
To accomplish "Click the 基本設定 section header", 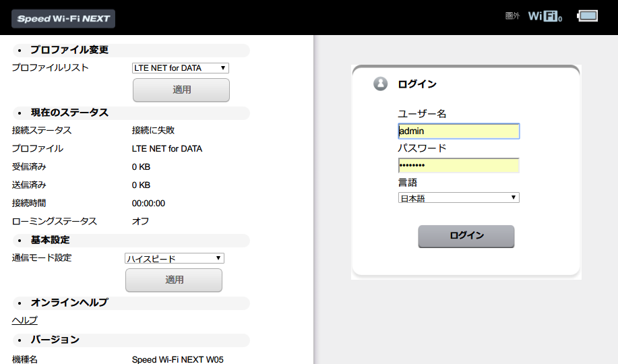I will pyautogui.click(x=131, y=240).
